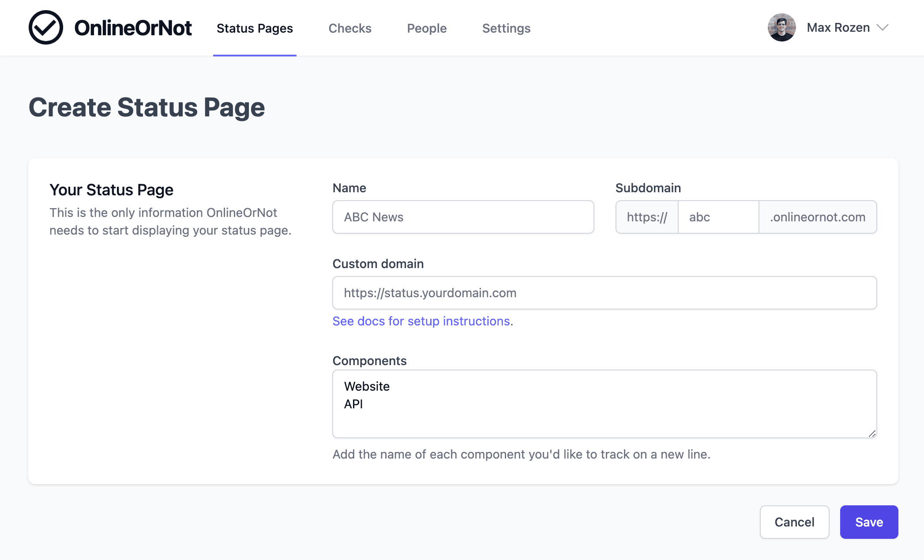This screenshot has width=924, height=560.
Task: Click the Settings navigation item
Action: (506, 28)
